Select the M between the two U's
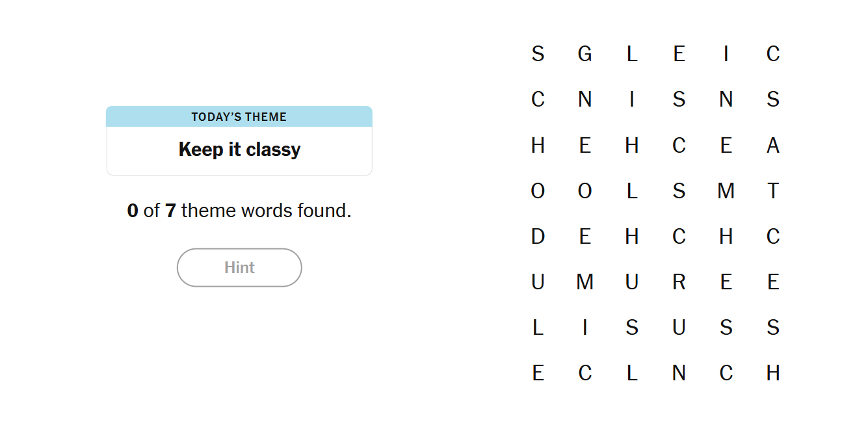Image resolution: width=868 pixels, height=446 pixels. pyautogui.click(x=585, y=282)
